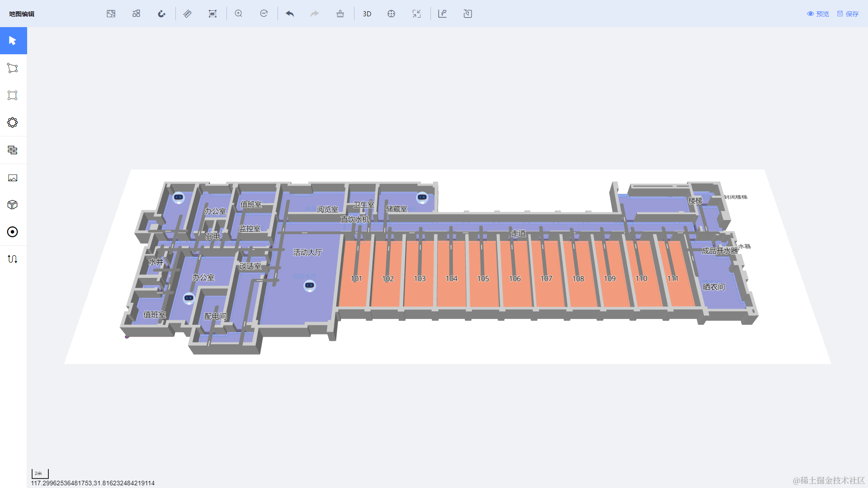Activate the path route tool
Screen dimensions: 868x488
coord(13,259)
